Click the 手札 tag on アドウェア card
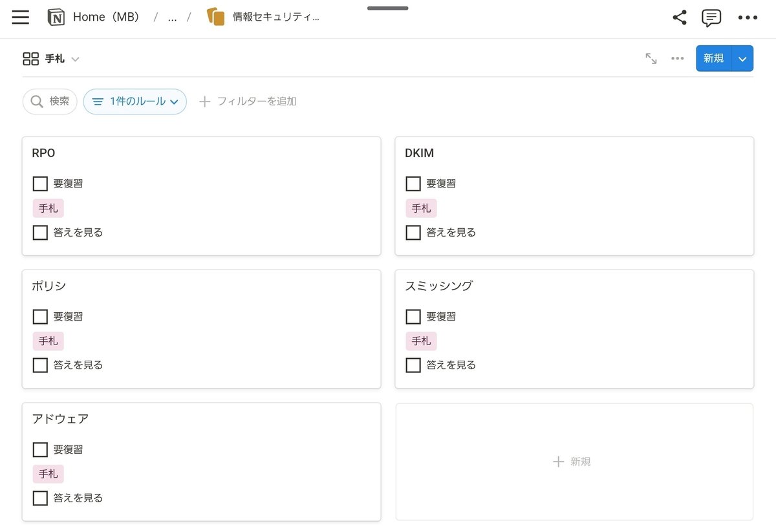The image size is (776, 532). [48, 474]
